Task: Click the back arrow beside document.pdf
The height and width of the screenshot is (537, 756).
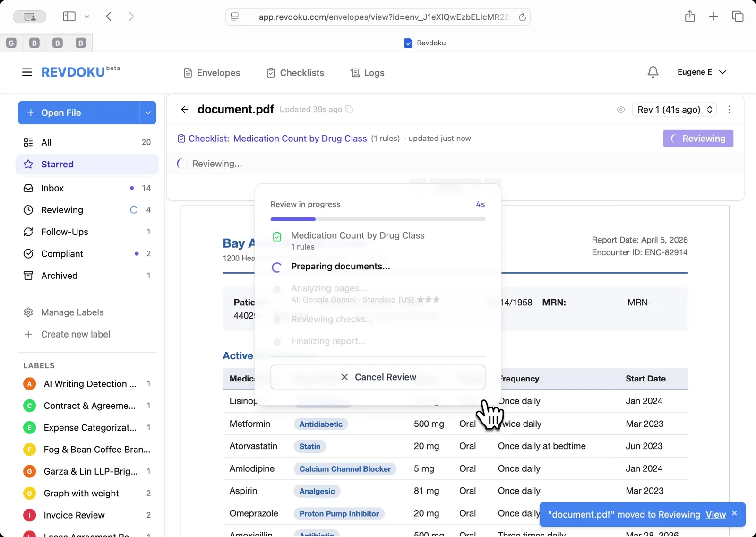Action: click(x=184, y=110)
